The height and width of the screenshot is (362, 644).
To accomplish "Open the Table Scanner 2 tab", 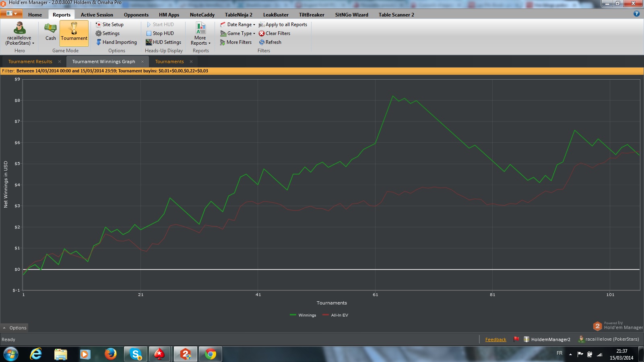I will coord(396,15).
